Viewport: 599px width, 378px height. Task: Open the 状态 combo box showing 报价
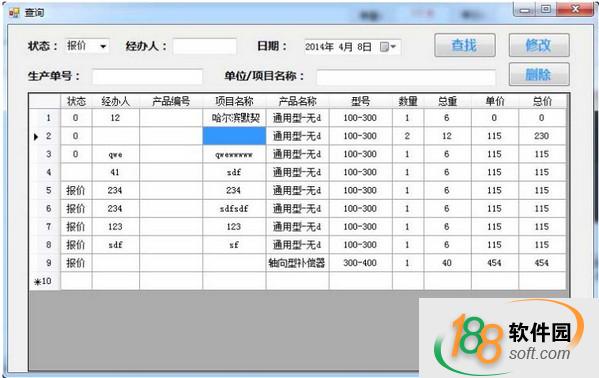coord(87,46)
